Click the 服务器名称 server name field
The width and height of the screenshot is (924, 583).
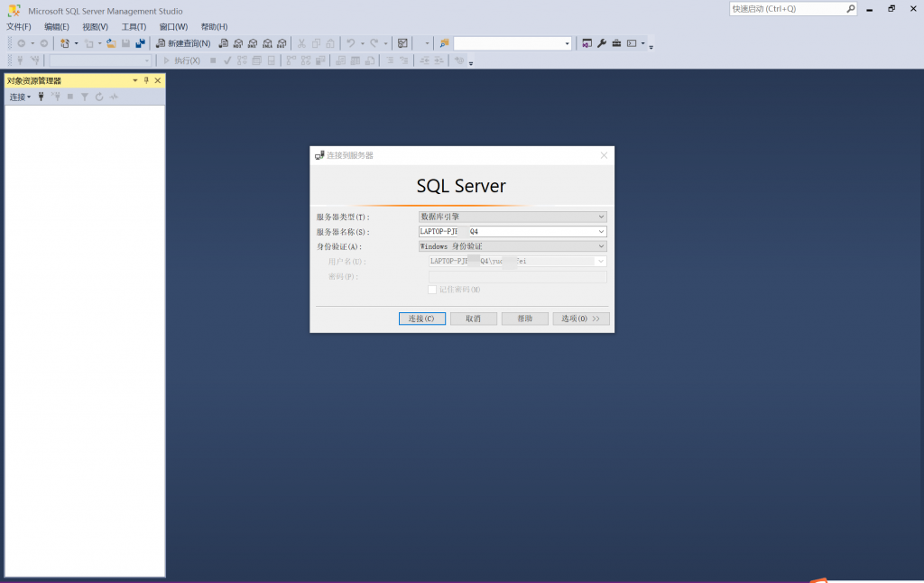505,232
